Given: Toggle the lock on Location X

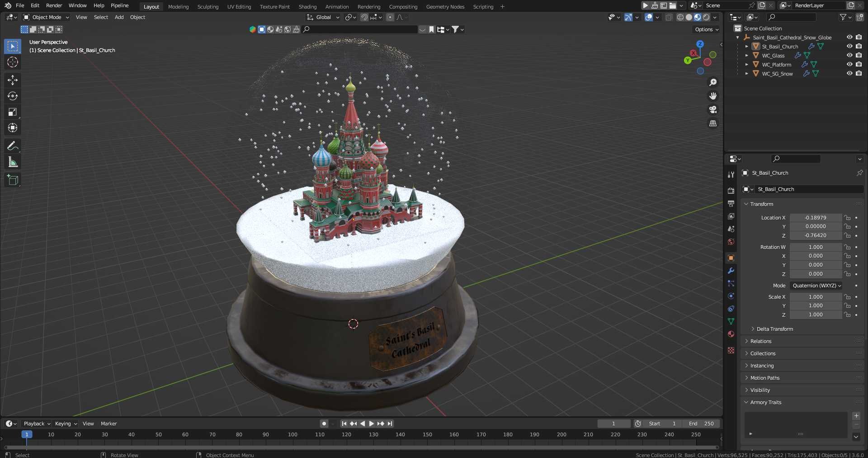Looking at the screenshot, I should click(847, 218).
